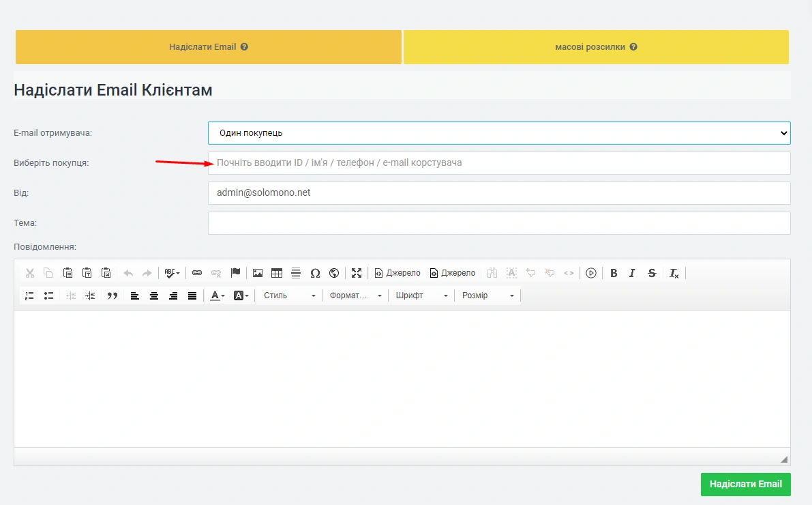Insert an image via the image icon

tap(258, 273)
